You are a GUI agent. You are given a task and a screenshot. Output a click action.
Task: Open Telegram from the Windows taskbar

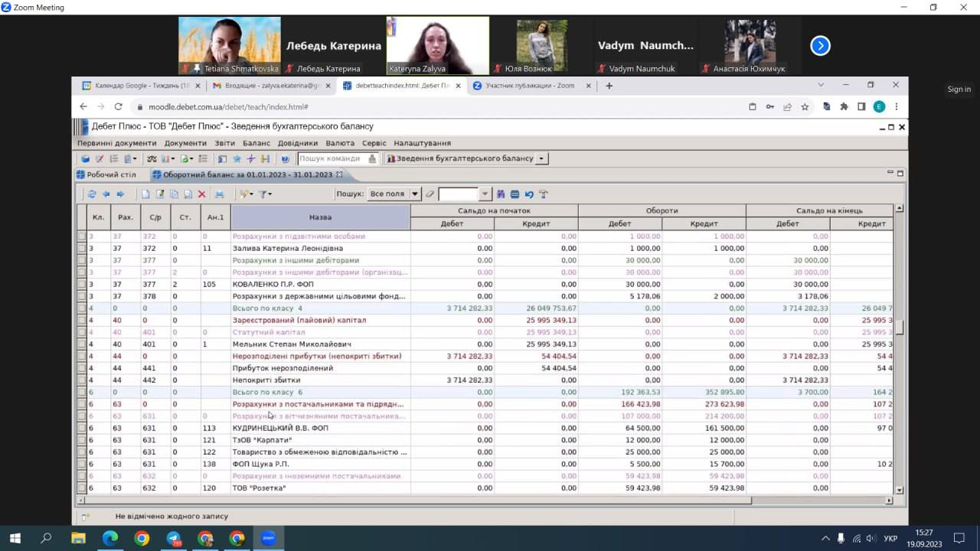[173, 538]
